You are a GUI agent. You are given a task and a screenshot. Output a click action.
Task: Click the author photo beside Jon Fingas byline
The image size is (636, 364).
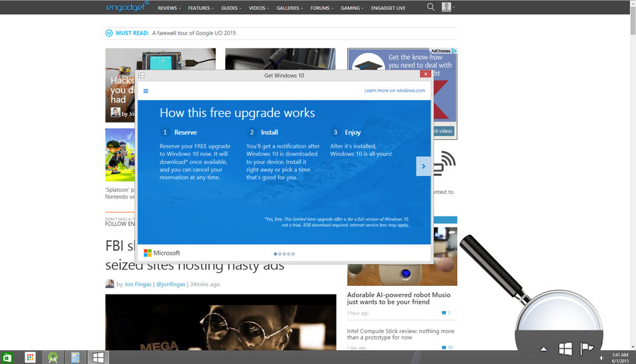[109, 284]
